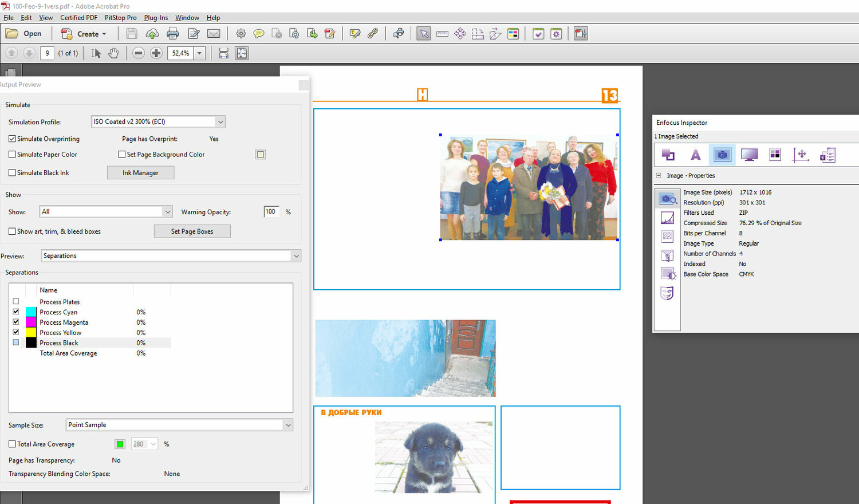Enable the Total Area Coverage checkbox
Screen dimensions: 859x504
tap(12, 444)
